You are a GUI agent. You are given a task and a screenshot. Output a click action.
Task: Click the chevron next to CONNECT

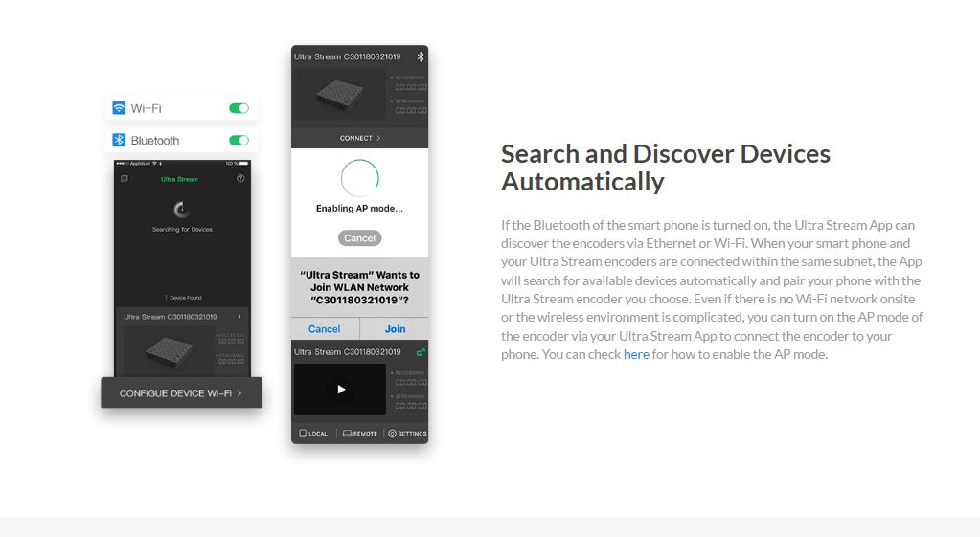pos(378,138)
